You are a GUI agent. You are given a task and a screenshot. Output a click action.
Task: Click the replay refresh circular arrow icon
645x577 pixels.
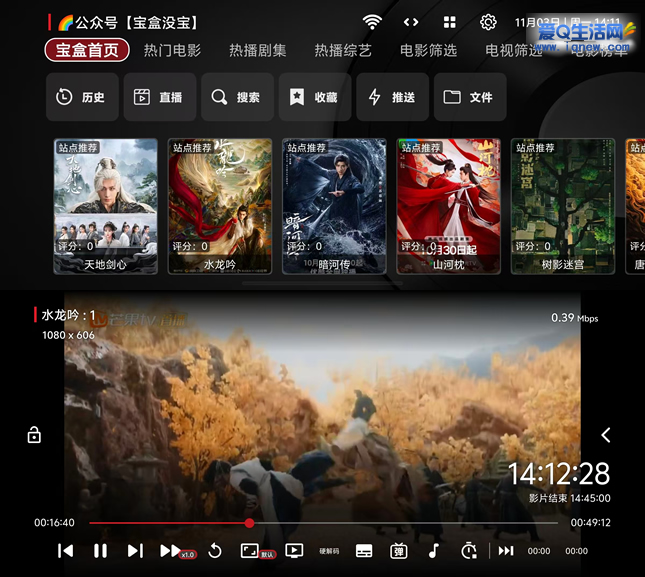(215, 551)
